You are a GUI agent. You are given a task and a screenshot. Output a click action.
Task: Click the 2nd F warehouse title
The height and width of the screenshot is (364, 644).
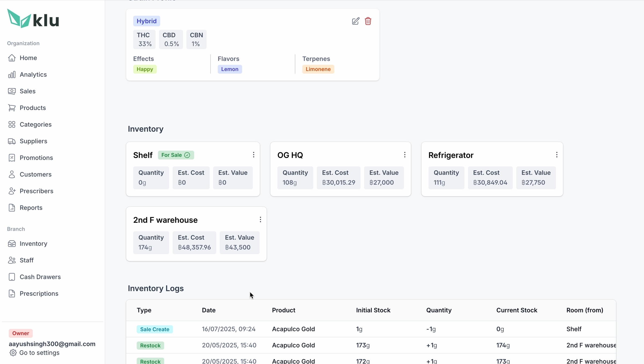click(165, 220)
